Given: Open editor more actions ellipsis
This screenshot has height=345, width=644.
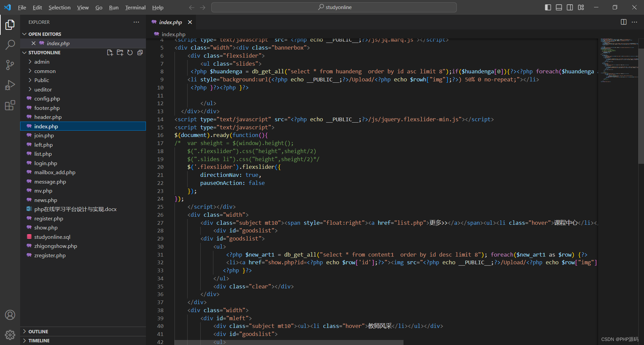Looking at the screenshot, I should coord(634,22).
